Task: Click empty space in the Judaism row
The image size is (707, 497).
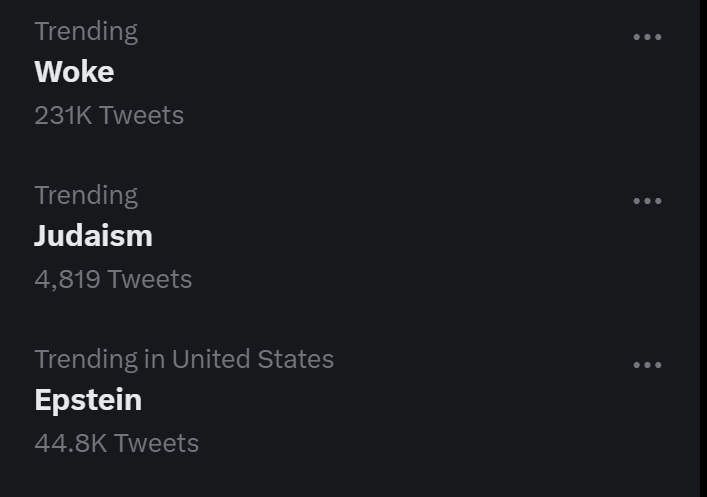Action: coord(400,240)
